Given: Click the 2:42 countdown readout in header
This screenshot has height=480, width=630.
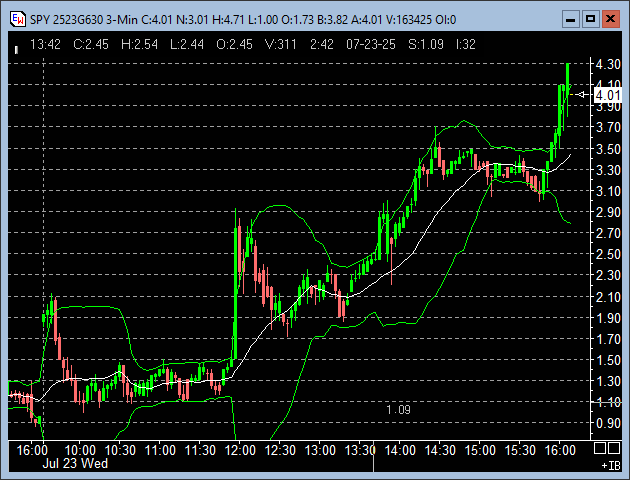Looking at the screenshot, I should [322, 44].
